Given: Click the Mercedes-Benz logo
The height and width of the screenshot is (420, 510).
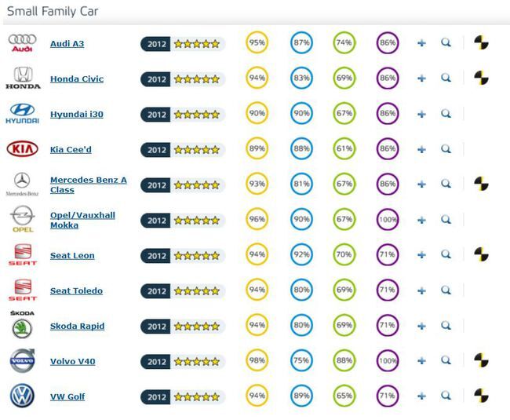Looking at the screenshot, I should coord(21,184).
